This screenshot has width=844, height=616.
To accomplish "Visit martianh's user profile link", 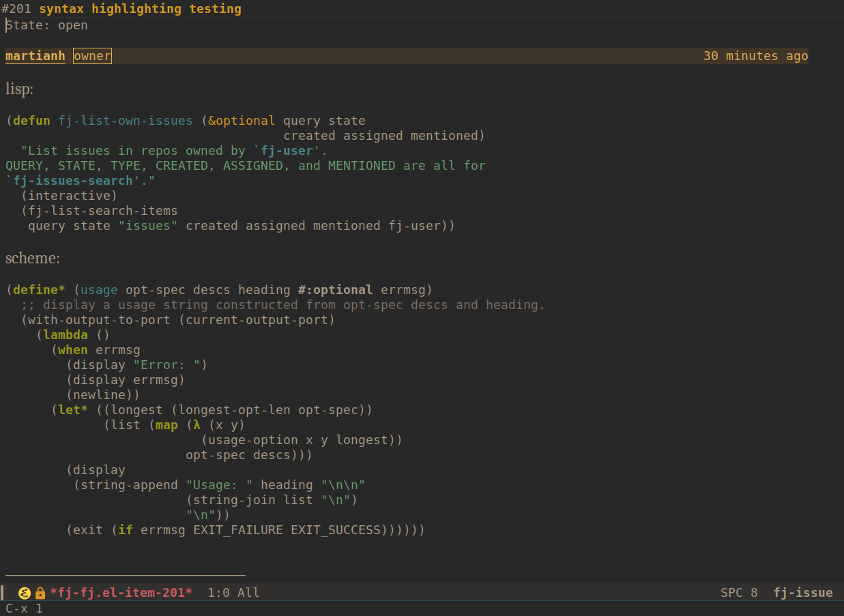I will coord(35,55).
